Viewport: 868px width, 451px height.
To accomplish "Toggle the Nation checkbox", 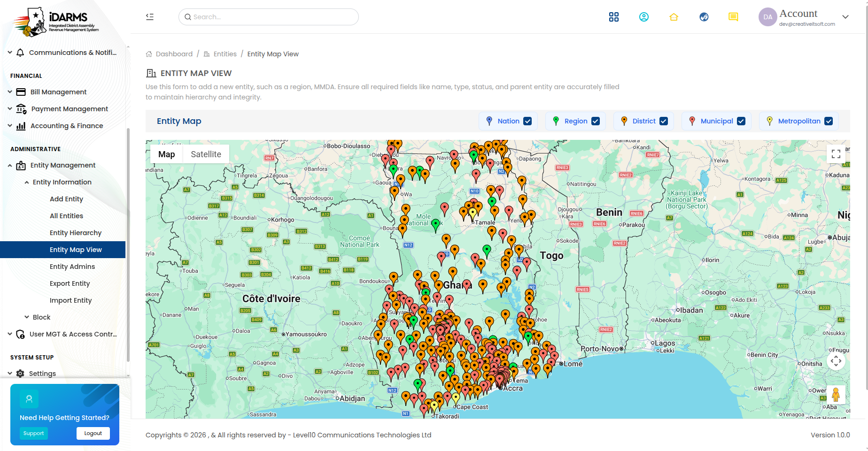I will 527,121.
